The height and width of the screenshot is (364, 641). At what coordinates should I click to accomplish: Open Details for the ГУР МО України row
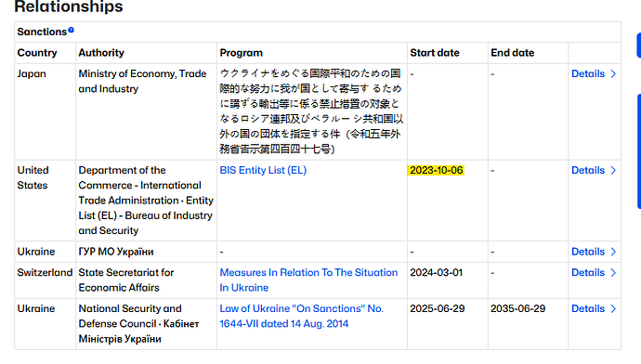click(594, 252)
